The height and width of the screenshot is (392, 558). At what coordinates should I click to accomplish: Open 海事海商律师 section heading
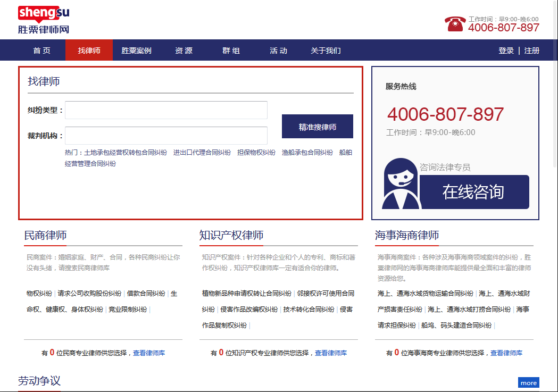407,235
